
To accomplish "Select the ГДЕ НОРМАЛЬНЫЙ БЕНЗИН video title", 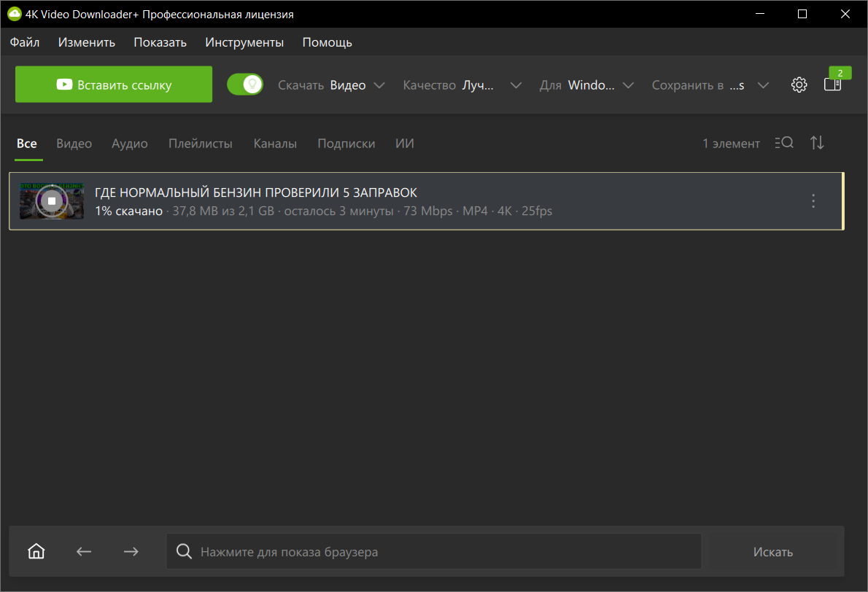I will tap(256, 192).
